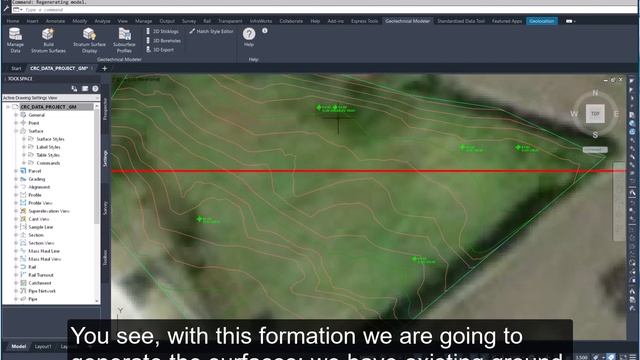Image resolution: width=640 pixels, height=360 pixels.
Task: Open the Manage Data tool
Action: 15,40
